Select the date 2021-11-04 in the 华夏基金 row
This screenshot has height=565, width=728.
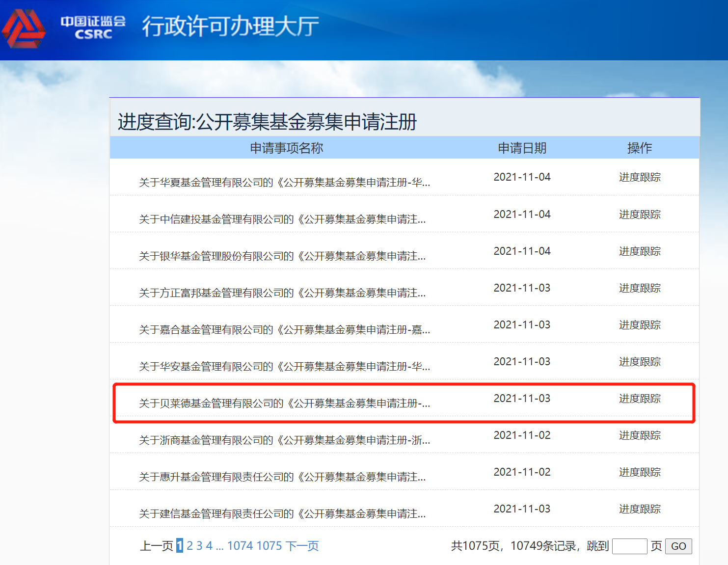click(x=522, y=177)
